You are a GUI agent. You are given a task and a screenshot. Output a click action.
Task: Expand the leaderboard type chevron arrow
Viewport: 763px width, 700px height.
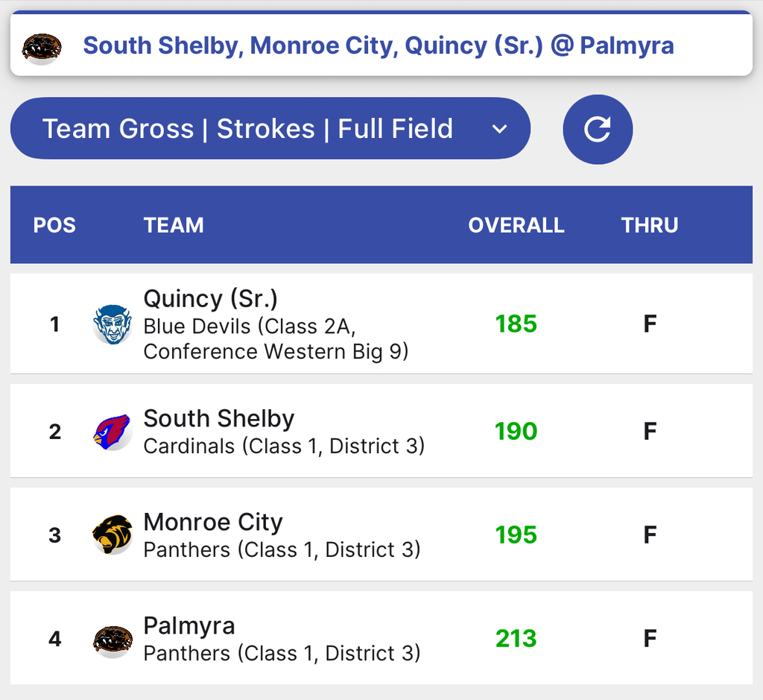coord(500,129)
